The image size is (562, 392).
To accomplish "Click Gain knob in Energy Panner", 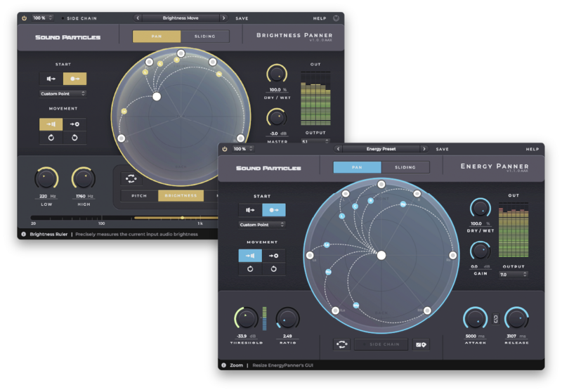I will [x=481, y=251].
